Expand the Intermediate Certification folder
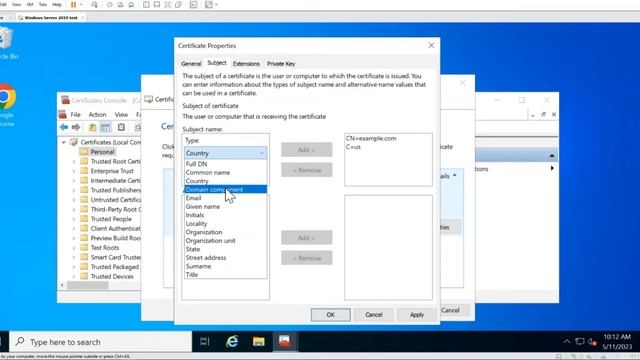Screen dimensions: 640x360 point(74,180)
